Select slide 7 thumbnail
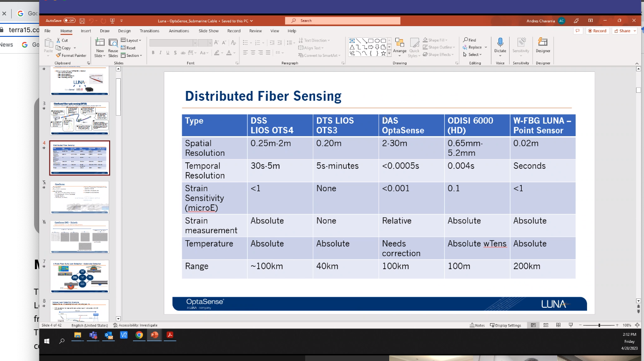The image size is (644, 361). click(x=79, y=277)
